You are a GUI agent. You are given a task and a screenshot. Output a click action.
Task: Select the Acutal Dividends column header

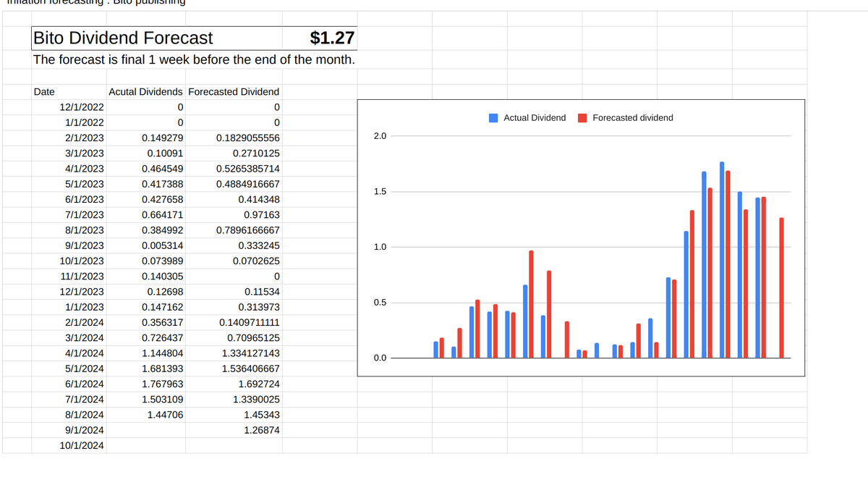pyautogui.click(x=145, y=92)
